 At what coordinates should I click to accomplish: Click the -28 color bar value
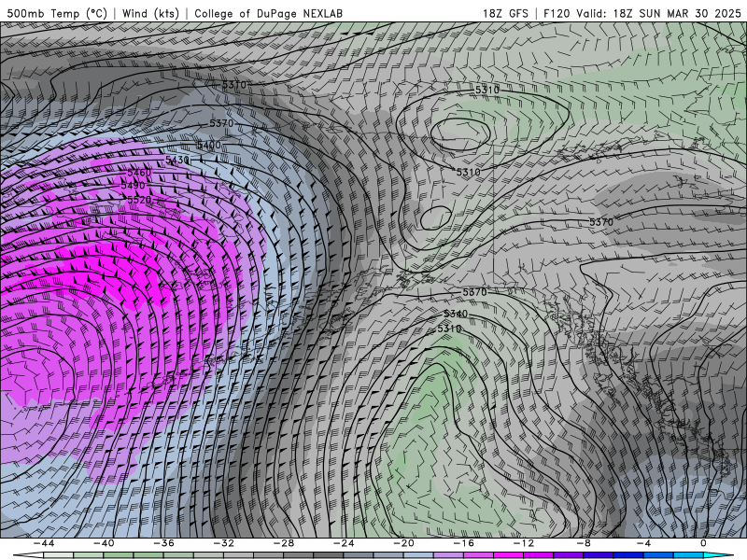284,543
